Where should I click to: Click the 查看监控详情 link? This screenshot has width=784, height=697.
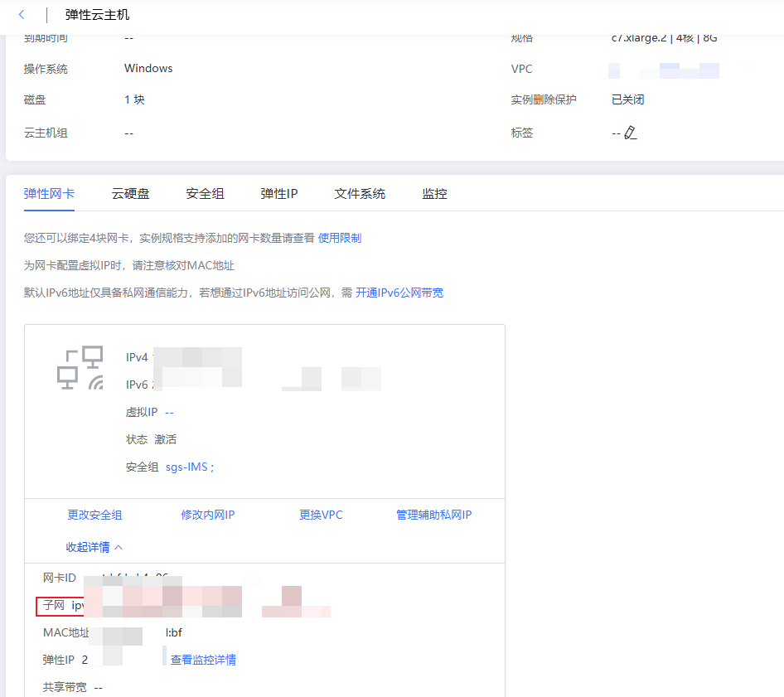click(203, 660)
